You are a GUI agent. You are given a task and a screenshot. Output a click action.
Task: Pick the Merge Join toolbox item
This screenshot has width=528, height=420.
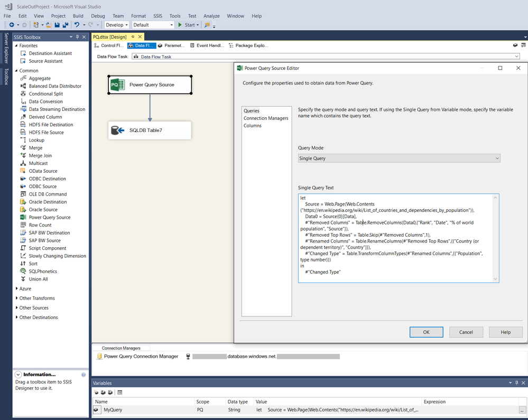(x=40, y=156)
